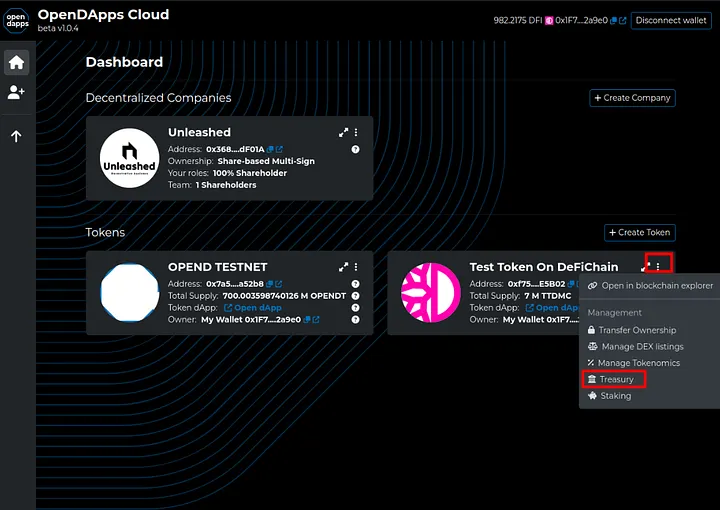Click 'Share-based Multi-Sign' ownership value
The width and height of the screenshot is (720, 510).
(266, 161)
